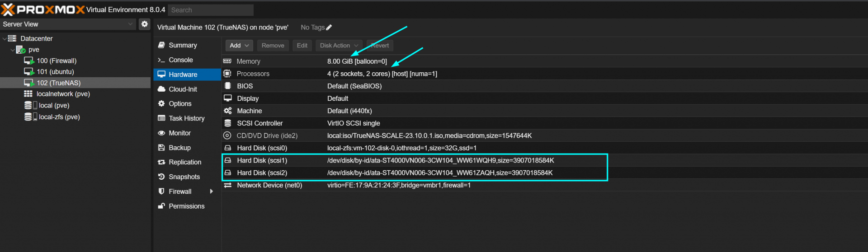Select local-zfs (pve) in the tree
The height and width of the screenshot is (252, 868).
pos(59,117)
